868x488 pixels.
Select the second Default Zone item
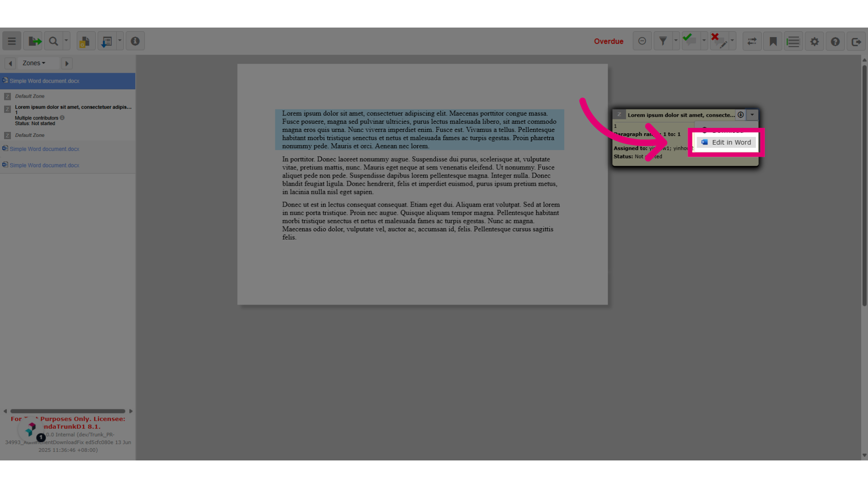point(29,135)
